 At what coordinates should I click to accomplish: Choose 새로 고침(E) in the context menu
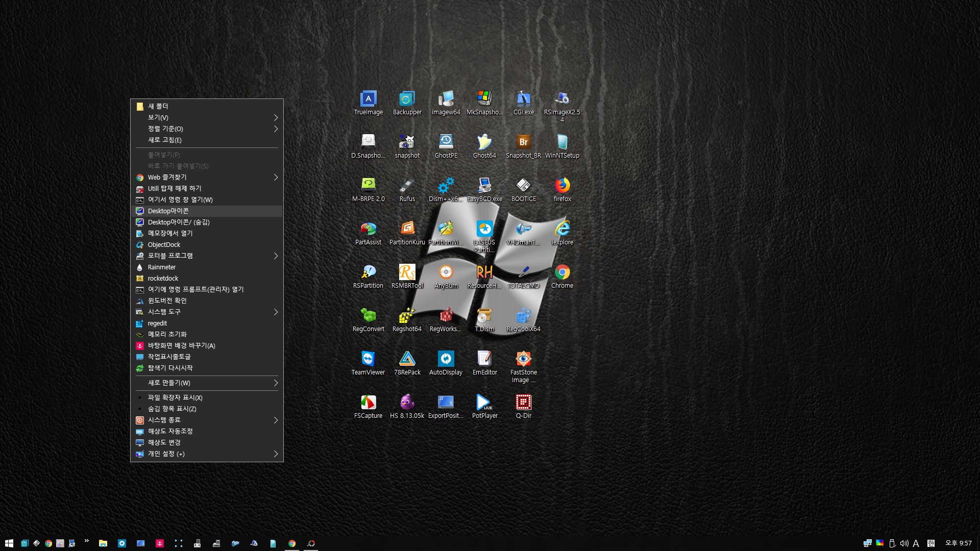point(207,140)
